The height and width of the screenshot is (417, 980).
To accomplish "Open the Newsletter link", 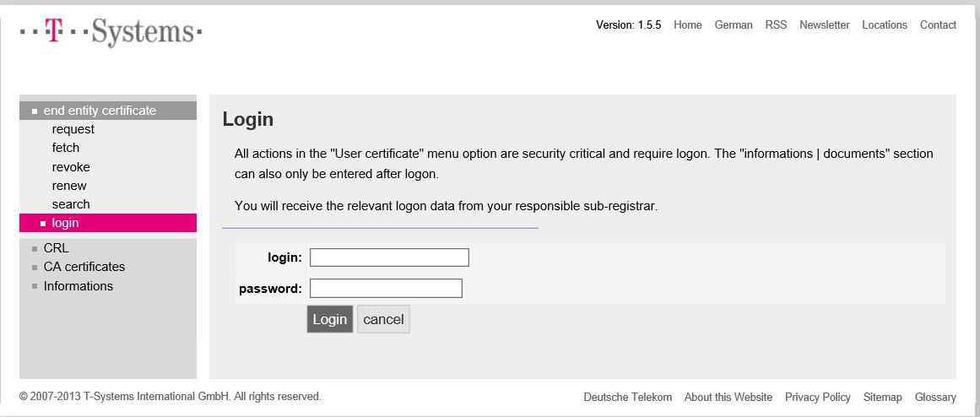I will tap(825, 25).
